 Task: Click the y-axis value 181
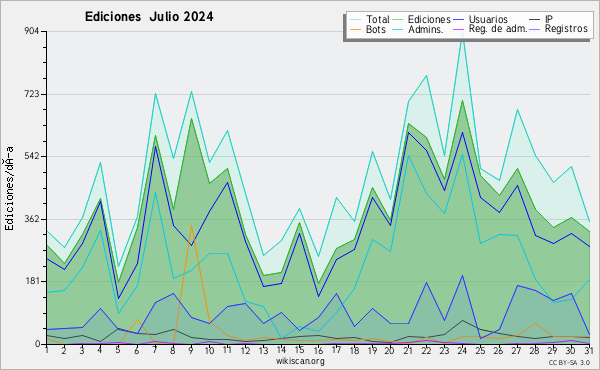(x=32, y=282)
